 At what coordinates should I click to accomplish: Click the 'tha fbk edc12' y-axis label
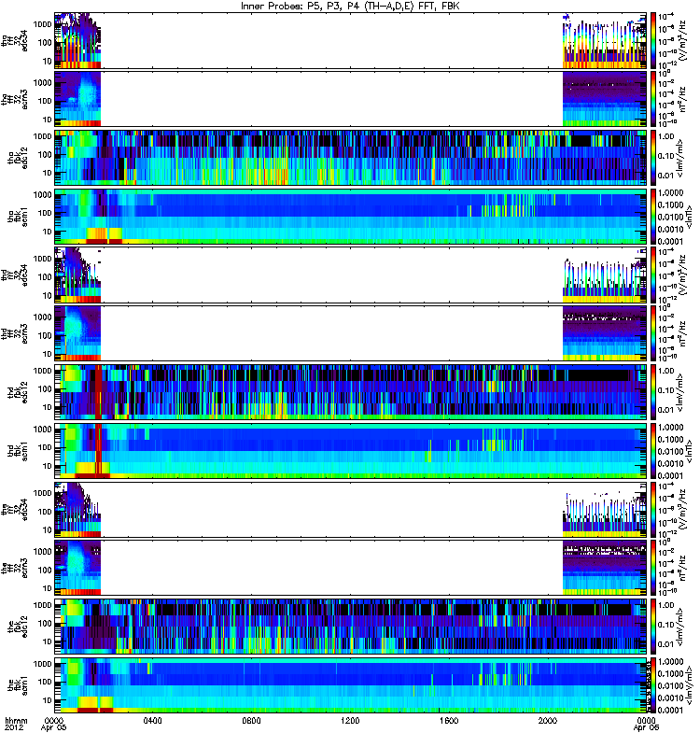tap(18, 158)
